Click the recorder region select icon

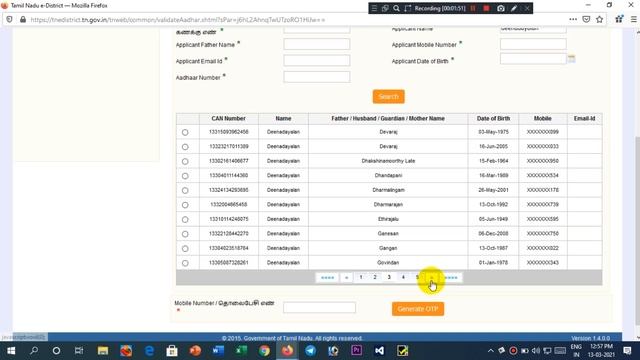click(x=407, y=8)
